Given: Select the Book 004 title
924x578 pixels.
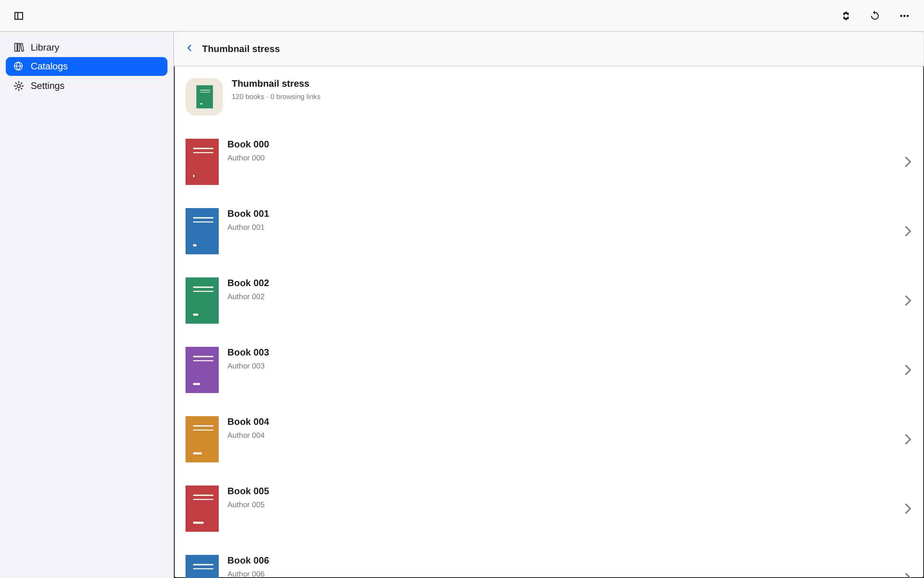Looking at the screenshot, I should click(248, 422).
